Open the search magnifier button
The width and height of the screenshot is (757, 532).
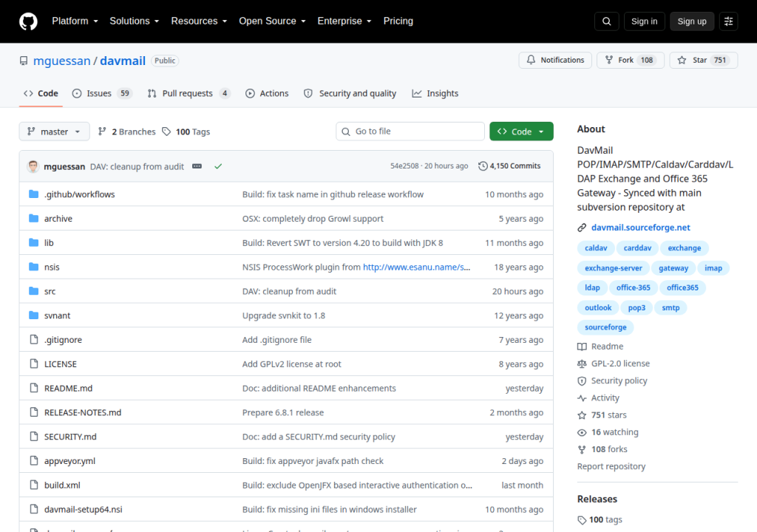[606, 21]
